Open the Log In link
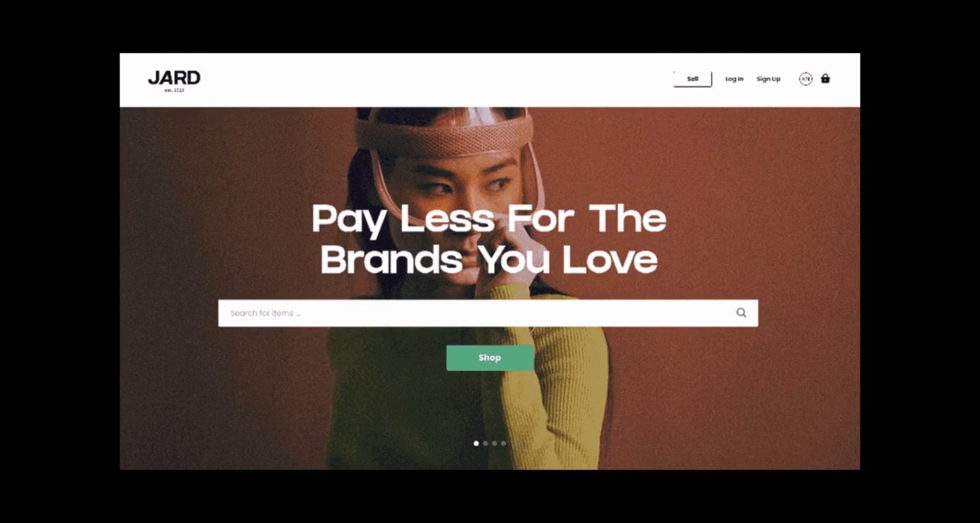Image resolution: width=980 pixels, height=523 pixels. coord(734,79)
